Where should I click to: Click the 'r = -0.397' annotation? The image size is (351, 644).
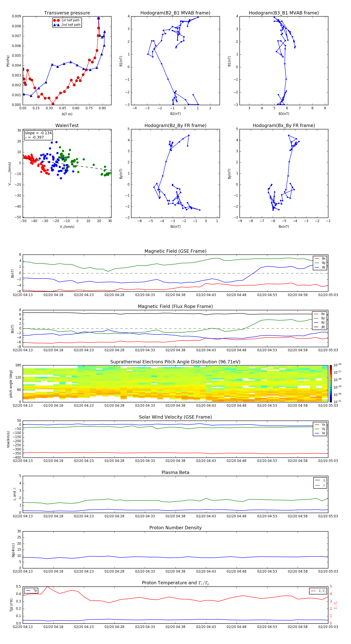[x=35, y=137]
